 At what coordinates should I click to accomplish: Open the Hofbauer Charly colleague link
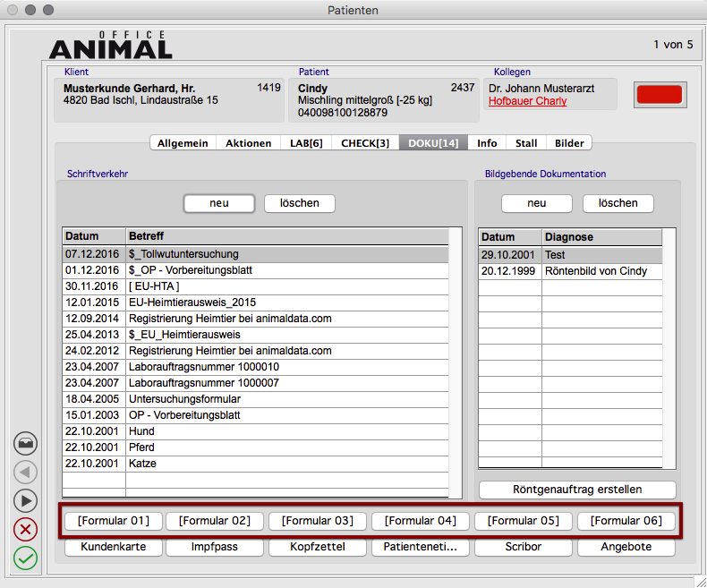(x=527, y=101)
